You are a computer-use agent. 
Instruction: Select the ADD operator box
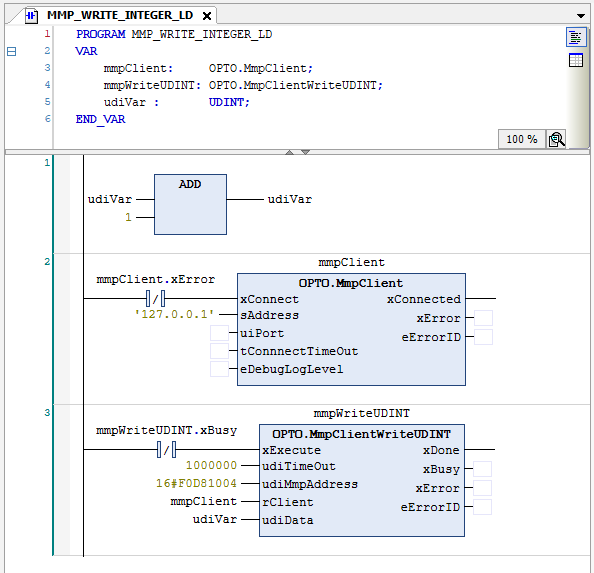(x=190, y=205)
